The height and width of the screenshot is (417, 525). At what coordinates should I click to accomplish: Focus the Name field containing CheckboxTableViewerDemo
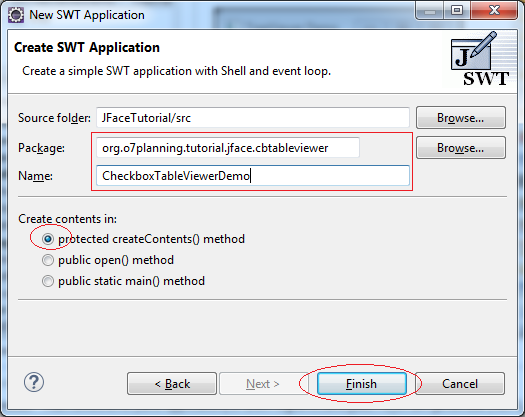[x=253, y=176]
